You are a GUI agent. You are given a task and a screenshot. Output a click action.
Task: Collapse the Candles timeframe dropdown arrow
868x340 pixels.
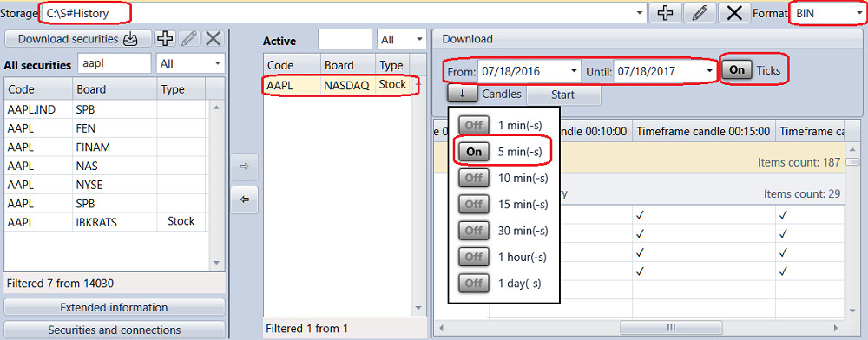pyautogui.click(x=463, y=94)
